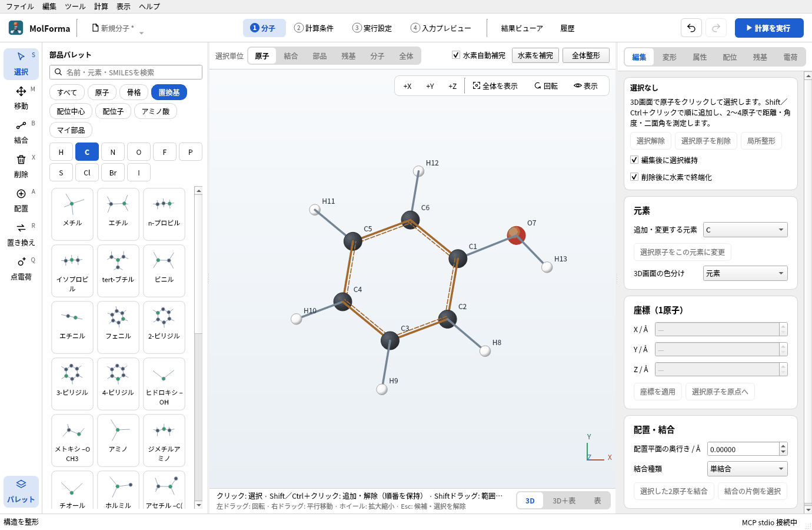Open the 追加・変更する元素 dropdown
This screenshot has width=812, height=530.
coord(746,230)
